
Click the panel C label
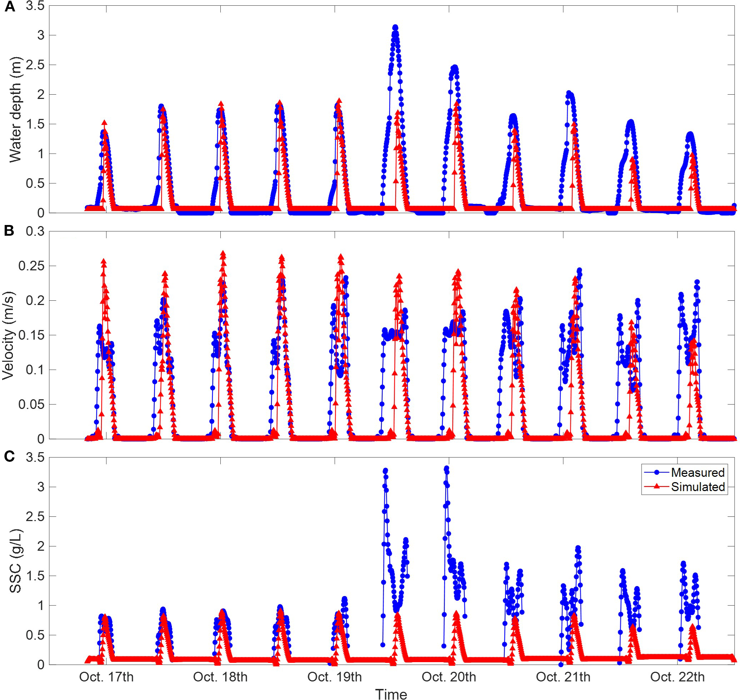[x=9, y=456]
